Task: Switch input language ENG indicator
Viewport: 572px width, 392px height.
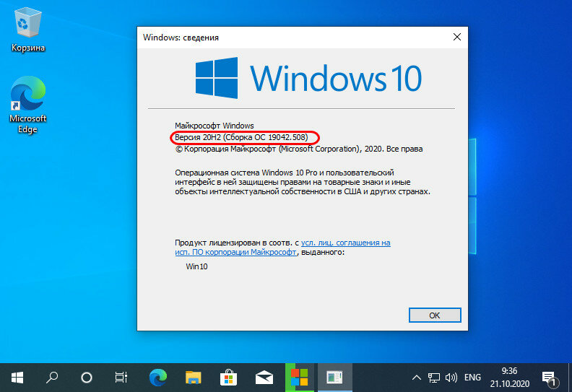Action: (x=472, y=378)
